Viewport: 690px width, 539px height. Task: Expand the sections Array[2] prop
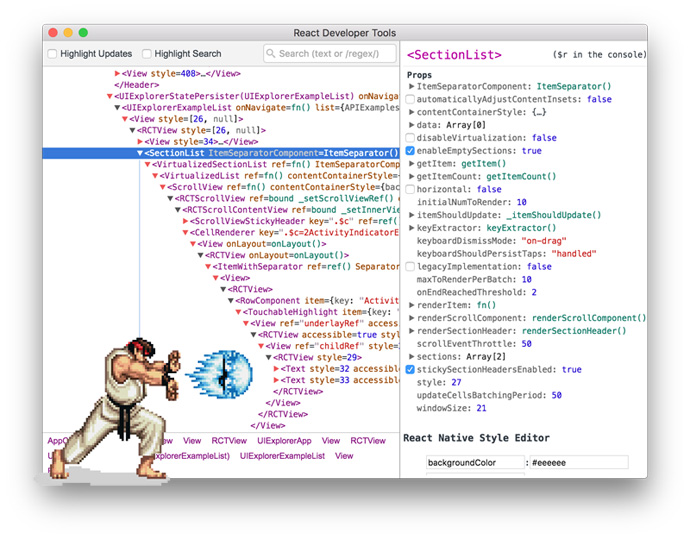(411, 356)
